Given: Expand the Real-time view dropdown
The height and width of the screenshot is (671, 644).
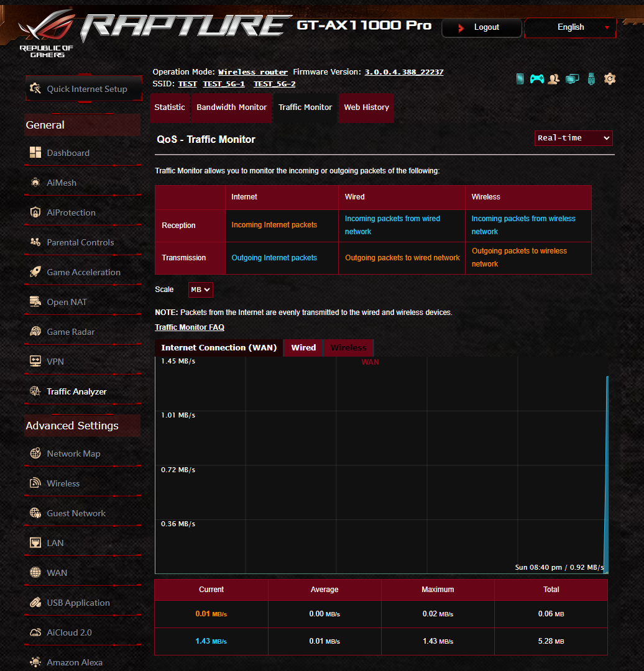Looking at the screenshot, I should click(573, 138).
